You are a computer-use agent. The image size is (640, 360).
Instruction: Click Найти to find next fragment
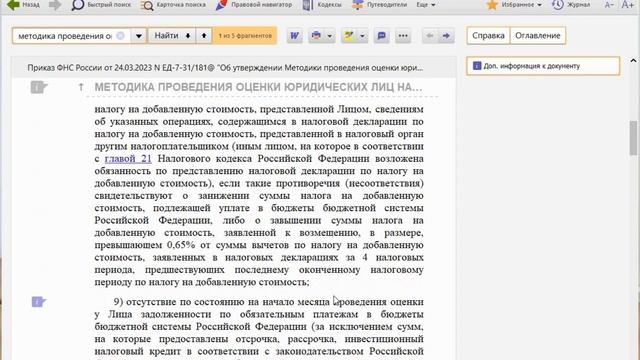click(172, 36)
